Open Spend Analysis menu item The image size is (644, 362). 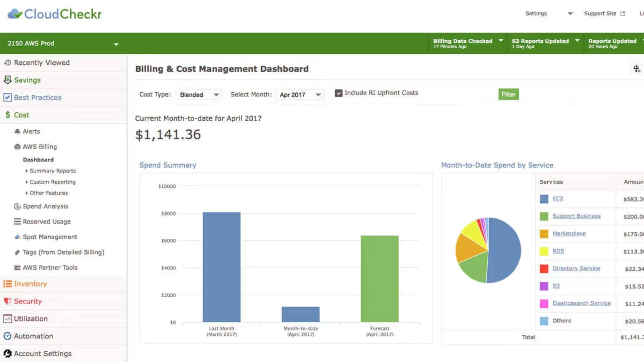(x=45, y=206)
